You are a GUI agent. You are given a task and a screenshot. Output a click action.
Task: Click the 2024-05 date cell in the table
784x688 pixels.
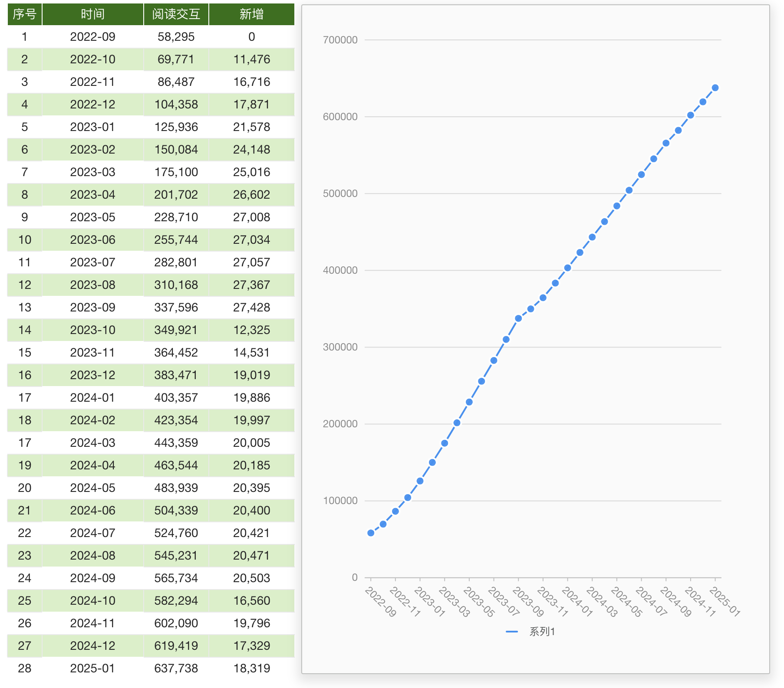[93, 488]
